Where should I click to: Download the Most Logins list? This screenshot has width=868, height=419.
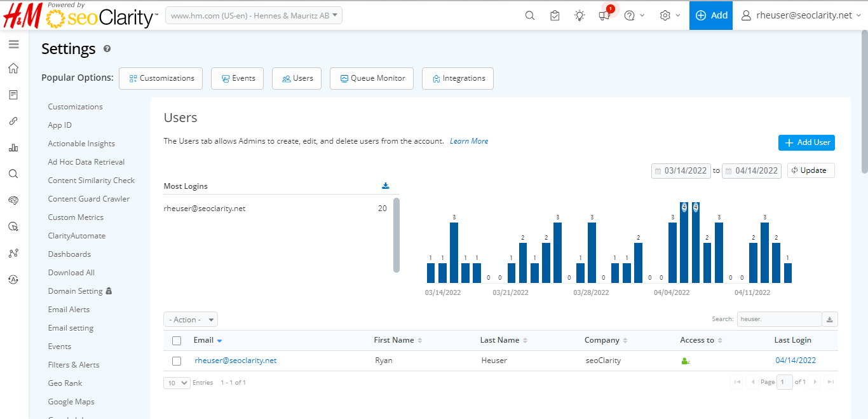tap(385, 186)
